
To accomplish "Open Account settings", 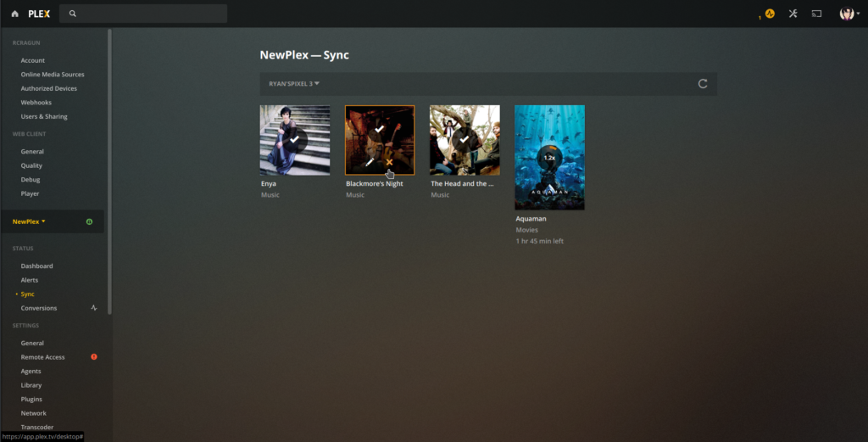I will [x=33, y=60].
